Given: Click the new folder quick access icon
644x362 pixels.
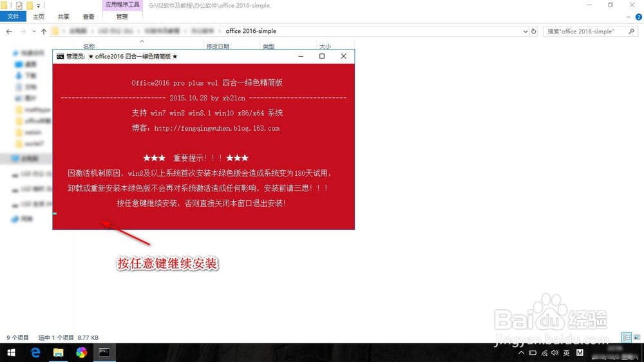Looking at the screenshot, I should (30, 5).
